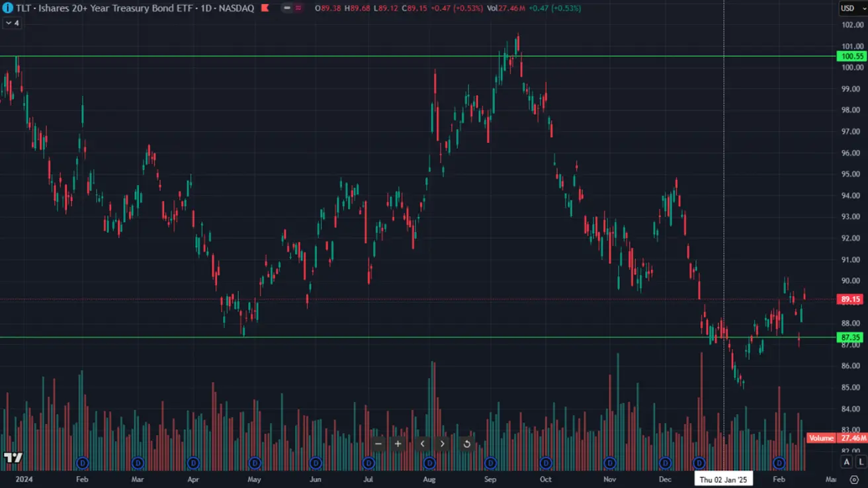
Task: Click the 95.00 price scale label
Action: 852,175
